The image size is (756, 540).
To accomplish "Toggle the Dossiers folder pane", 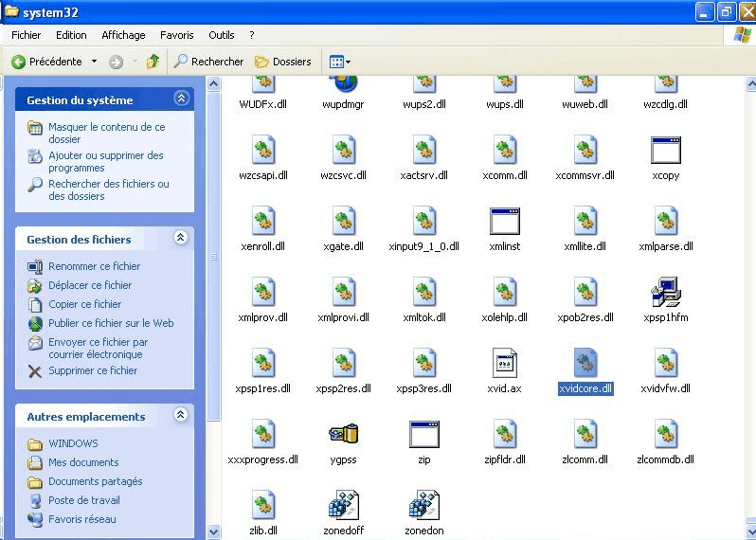I will pyautogui.click(x=283, y=62).
